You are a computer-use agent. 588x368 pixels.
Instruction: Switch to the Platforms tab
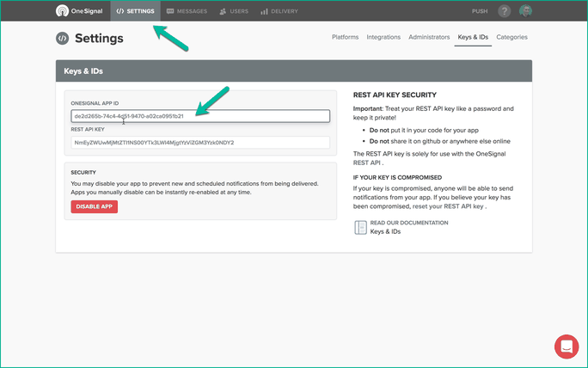(345, 37)
